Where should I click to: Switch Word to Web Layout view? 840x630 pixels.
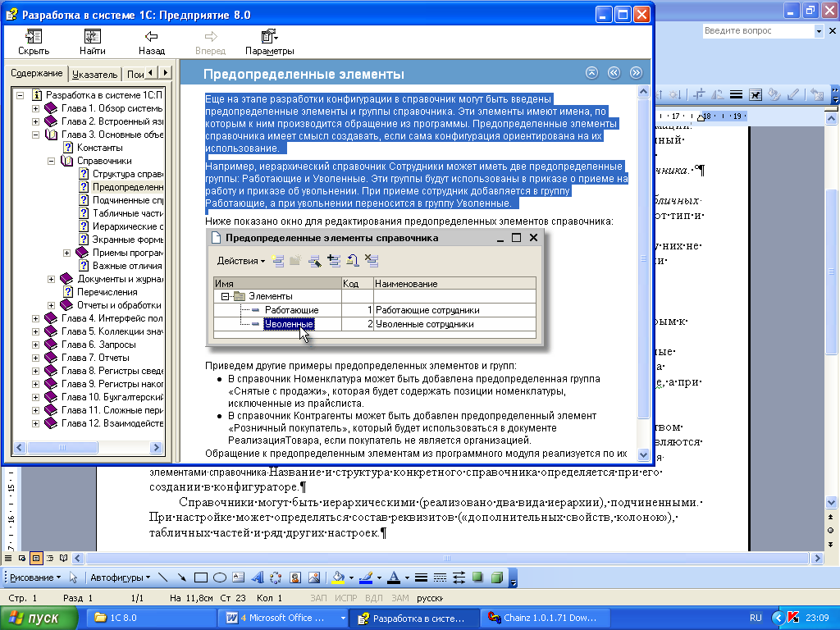(22, 558)
